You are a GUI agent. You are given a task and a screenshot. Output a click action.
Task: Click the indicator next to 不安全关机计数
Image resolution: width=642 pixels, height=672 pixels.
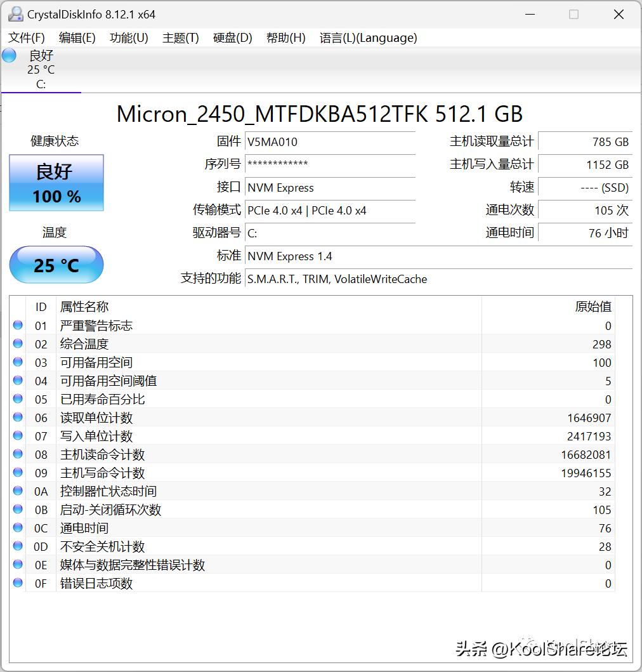(17, 546)
